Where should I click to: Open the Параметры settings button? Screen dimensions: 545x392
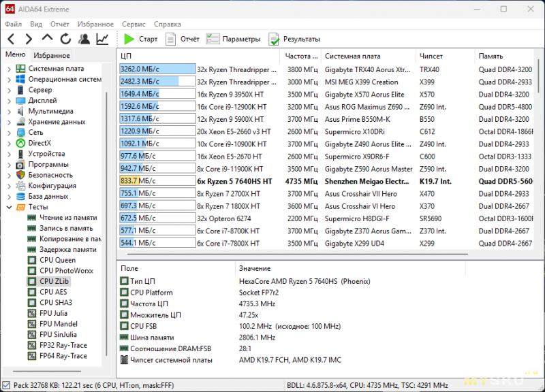tap(233, 39)
